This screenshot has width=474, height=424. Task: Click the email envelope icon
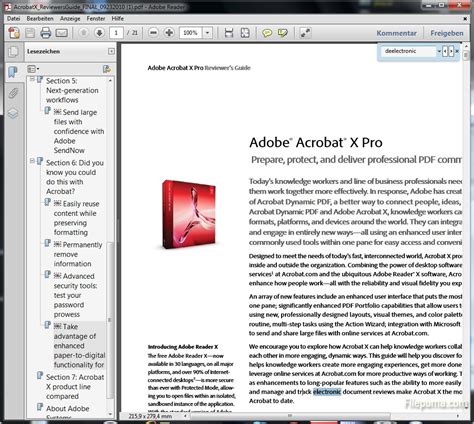pyautogui.click(x=62, y=33)
